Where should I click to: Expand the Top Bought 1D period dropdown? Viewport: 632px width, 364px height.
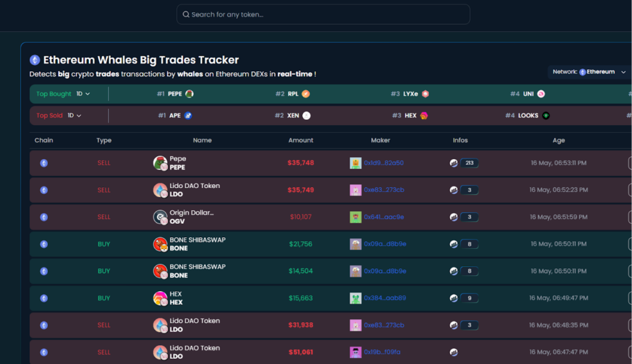pos(83,94)
